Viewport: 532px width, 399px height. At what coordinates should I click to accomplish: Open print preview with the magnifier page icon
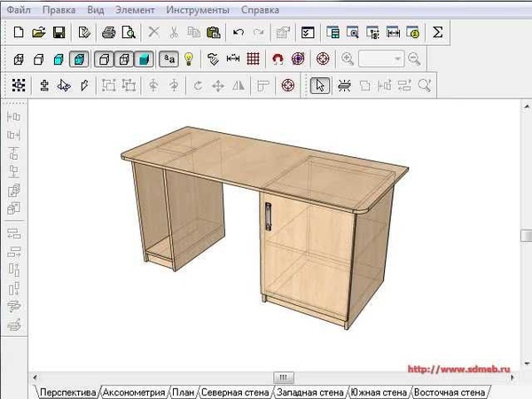[129, 33]
